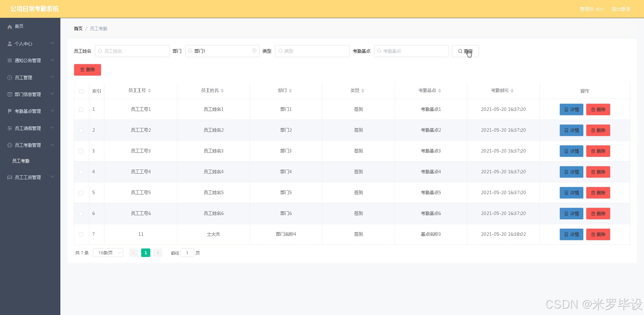Expand 员工请假管理 menu chevron
The width and height of the screenshot is (644, 315).
pos(52,128)
